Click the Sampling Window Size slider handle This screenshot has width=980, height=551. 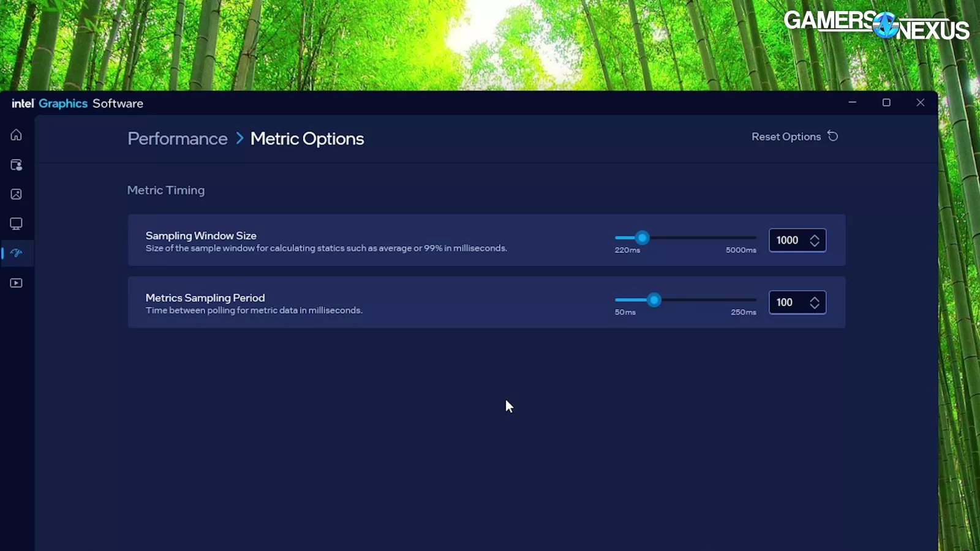tap(642, 238)
